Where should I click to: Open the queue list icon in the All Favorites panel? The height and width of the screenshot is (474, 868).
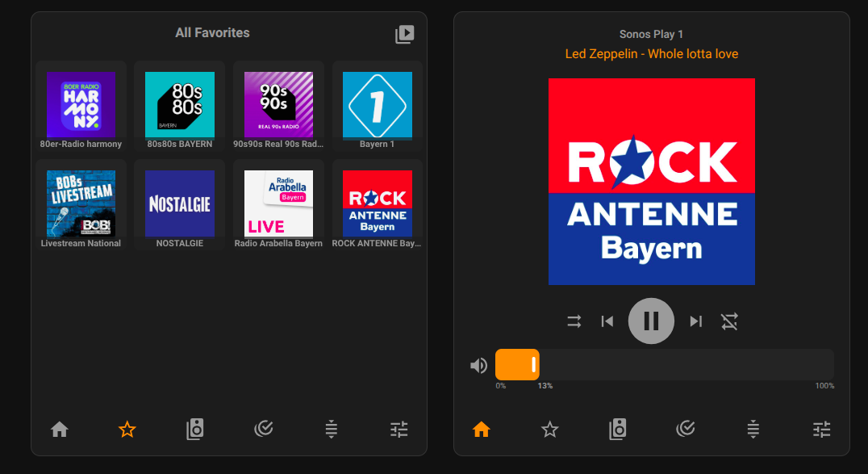click(331, 430)
